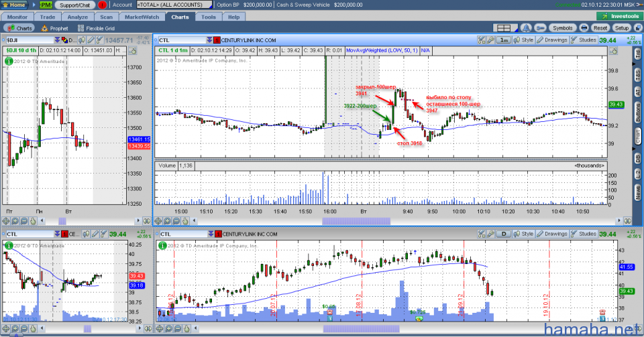Click the crosshair tool under the CTL 1m chart
The height and width of the screenshot is (337, 644).
[x=158, y=221]
